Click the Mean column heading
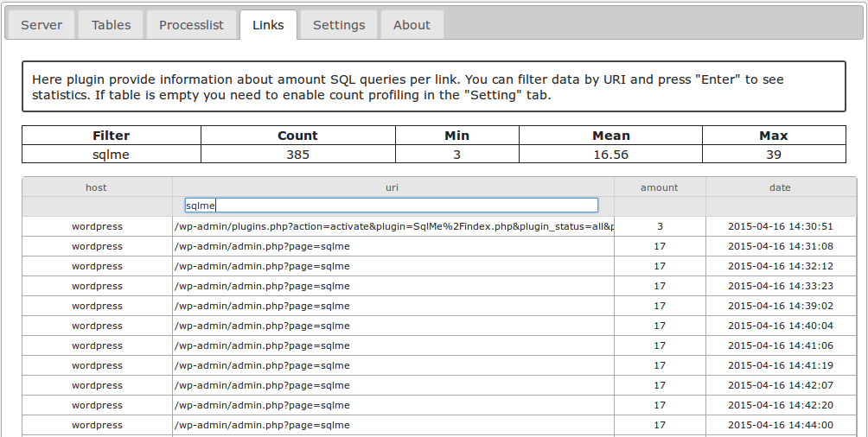868x437 pixels. pos(611,136)
